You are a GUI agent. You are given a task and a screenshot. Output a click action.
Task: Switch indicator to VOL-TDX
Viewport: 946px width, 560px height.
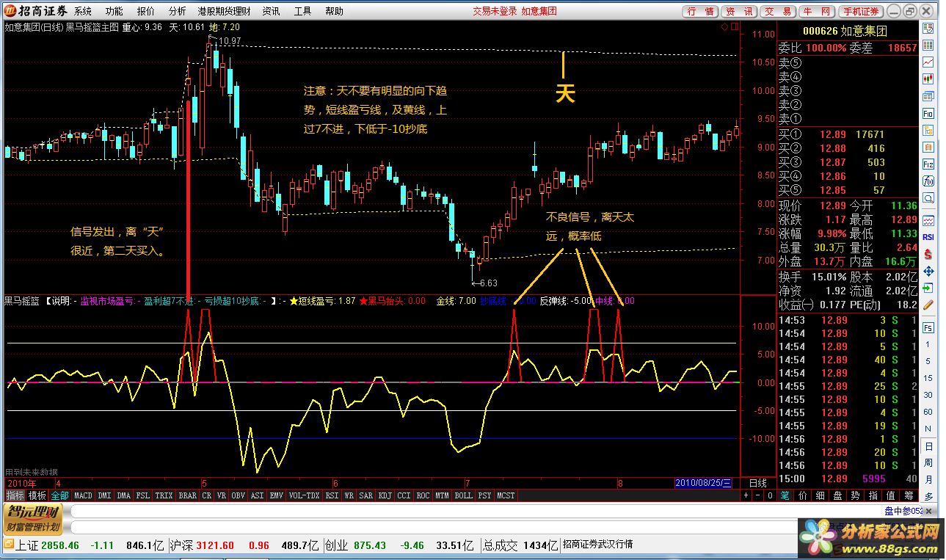pos(304,495)
